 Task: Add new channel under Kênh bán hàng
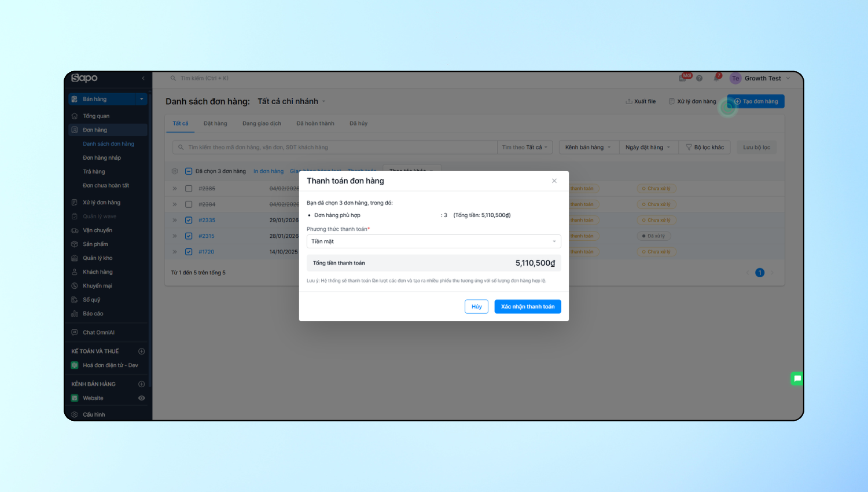(141, 384)
